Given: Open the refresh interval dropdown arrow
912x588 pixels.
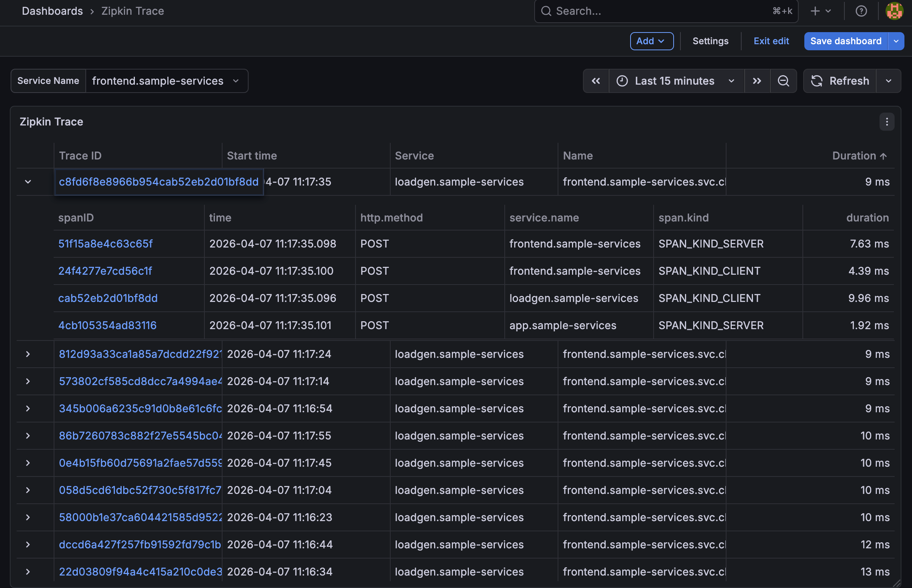Looking at the screenshot, I should click(x=888, y=81).
